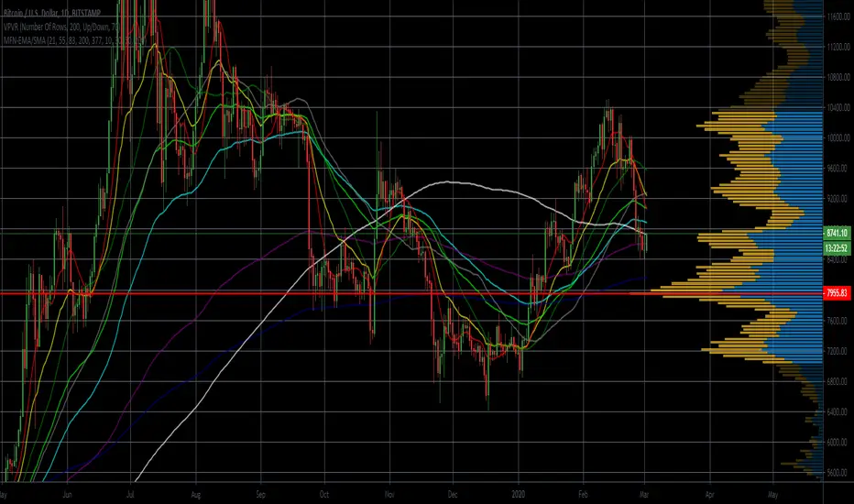Click the 5600.00 price axis label
This screenshot has height=504, width=854.
point(838,473)
